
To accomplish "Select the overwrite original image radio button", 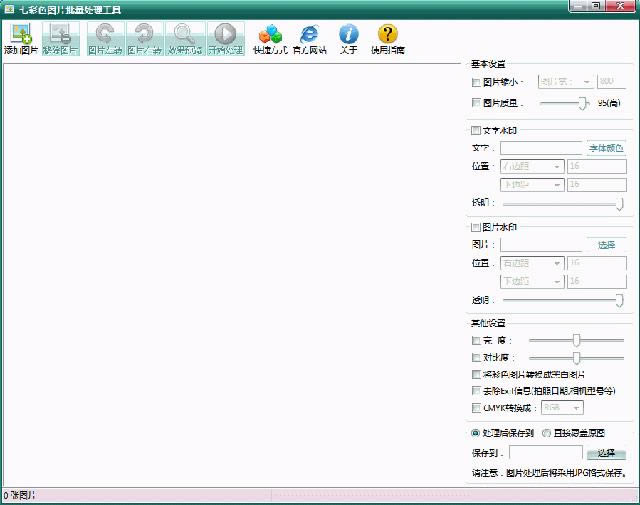I will (x=546, y=433).
